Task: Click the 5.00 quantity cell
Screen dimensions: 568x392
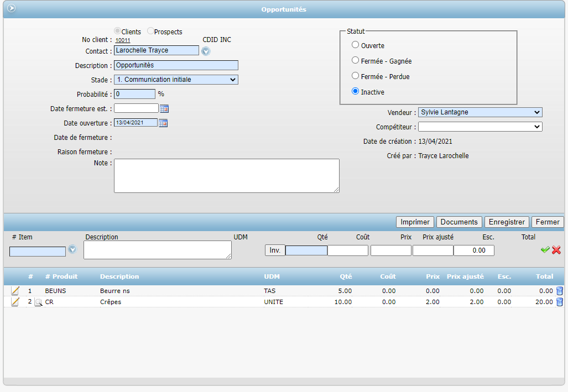Action: pyautogui.click(x=345, y=291)
